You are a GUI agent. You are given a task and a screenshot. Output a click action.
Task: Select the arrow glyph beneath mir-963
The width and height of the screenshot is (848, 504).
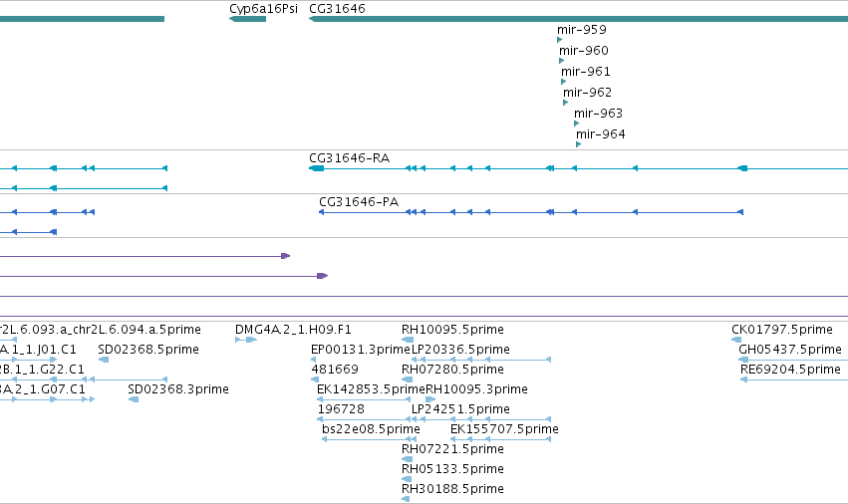coord(576,124)
